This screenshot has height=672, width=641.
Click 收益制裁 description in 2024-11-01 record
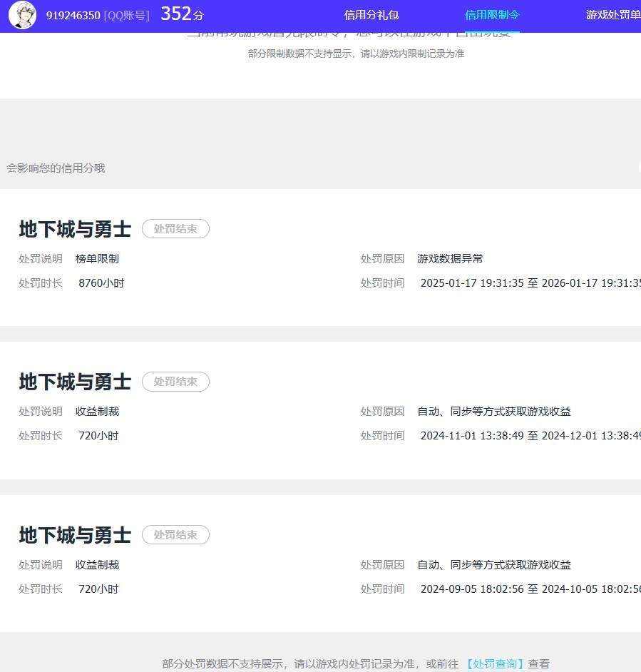(97, 412)
